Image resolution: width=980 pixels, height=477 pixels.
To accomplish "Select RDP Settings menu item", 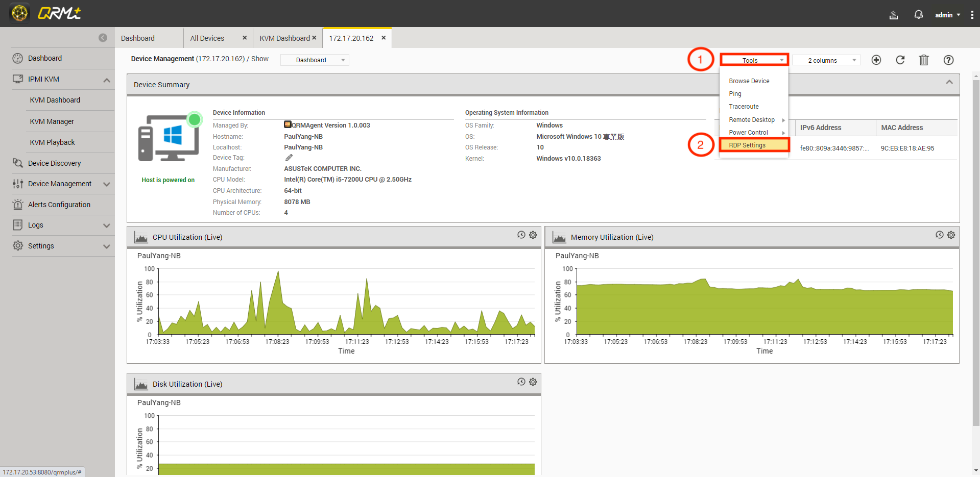I will pyautogui.click(x=754, y=145).
